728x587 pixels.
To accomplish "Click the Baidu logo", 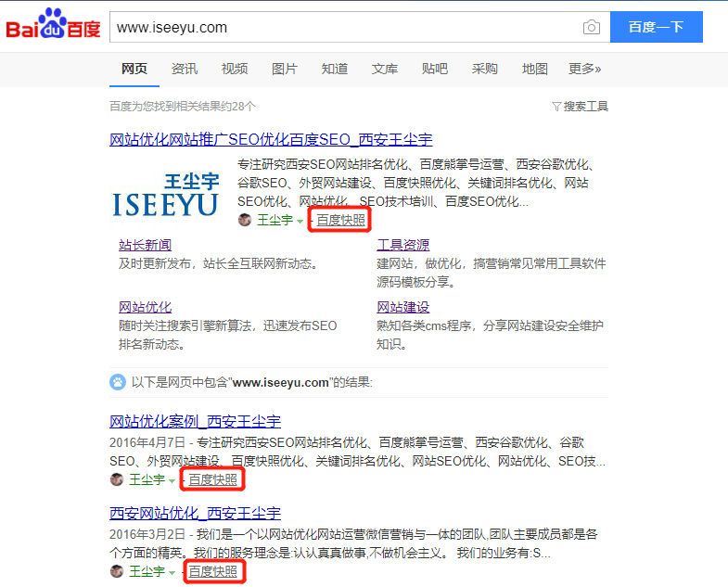I will pyautogui.click(x=53, y=24).
